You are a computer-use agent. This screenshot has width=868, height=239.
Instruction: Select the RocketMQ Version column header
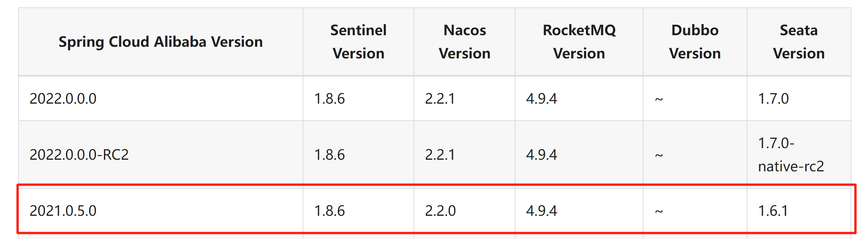click(x=579, y=42)
